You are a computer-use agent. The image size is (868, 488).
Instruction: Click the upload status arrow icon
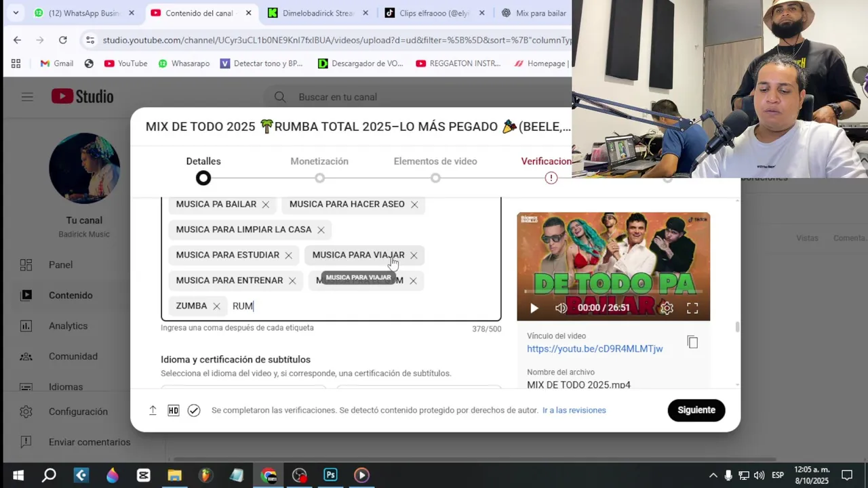[153, 410]
